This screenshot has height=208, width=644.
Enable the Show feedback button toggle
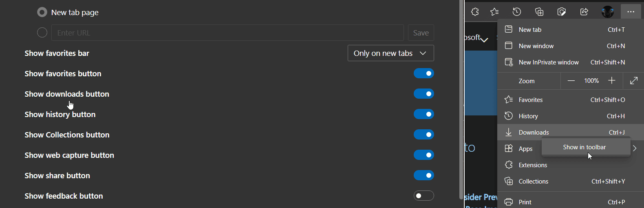click(423, 196)
